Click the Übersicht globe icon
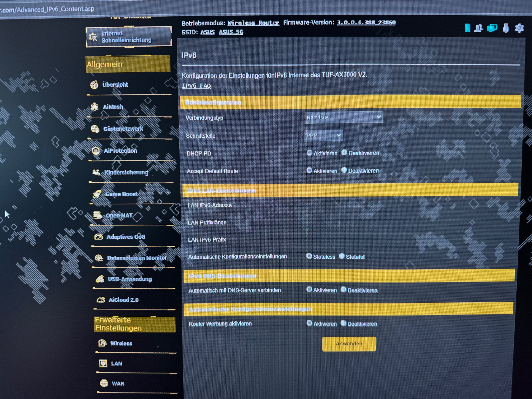This screenshot has height=399, width=532. click(x=94, y=85)
